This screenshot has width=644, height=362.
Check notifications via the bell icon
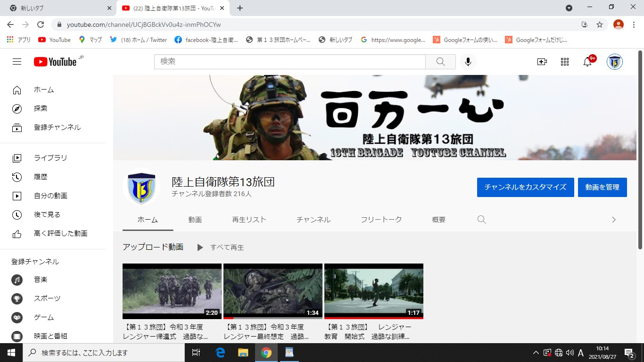coord(587,61)
